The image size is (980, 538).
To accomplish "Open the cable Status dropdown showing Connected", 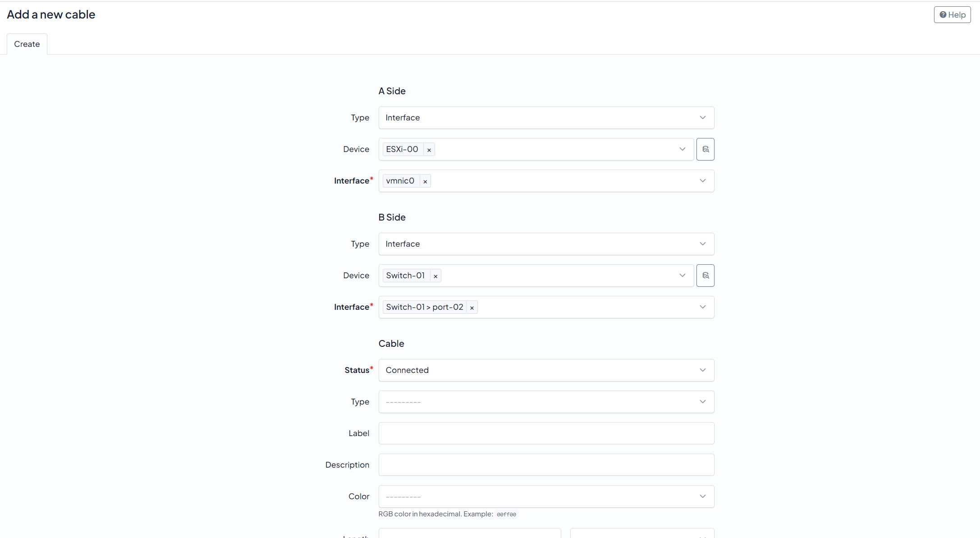I will point(546,370).
